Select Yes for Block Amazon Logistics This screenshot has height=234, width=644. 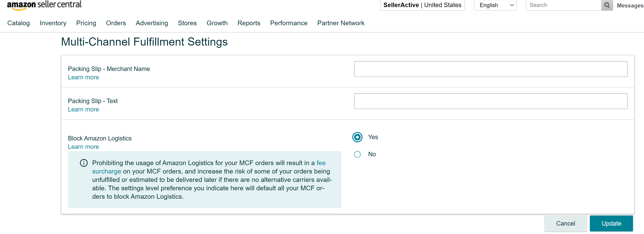click(x=357, y=137)
